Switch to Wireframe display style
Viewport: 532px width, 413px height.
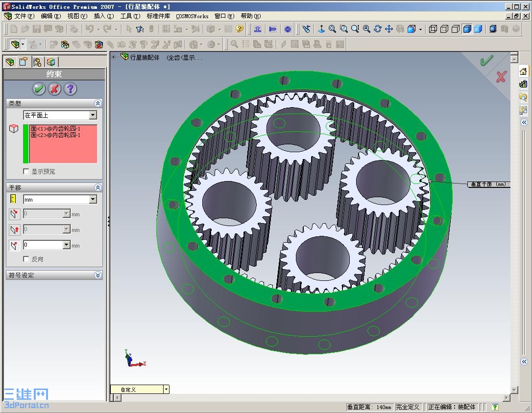(433, 29)
